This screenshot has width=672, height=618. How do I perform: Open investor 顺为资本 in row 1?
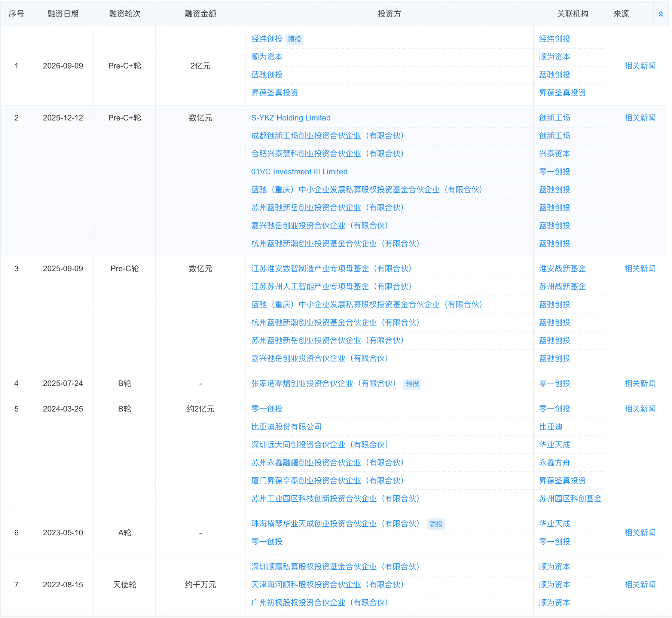tap(267, 57)
